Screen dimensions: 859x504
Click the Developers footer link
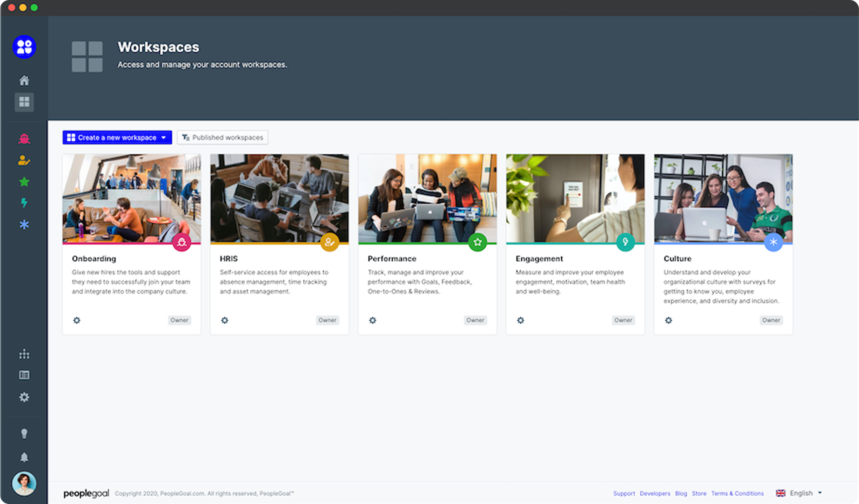tap(655, 493)
